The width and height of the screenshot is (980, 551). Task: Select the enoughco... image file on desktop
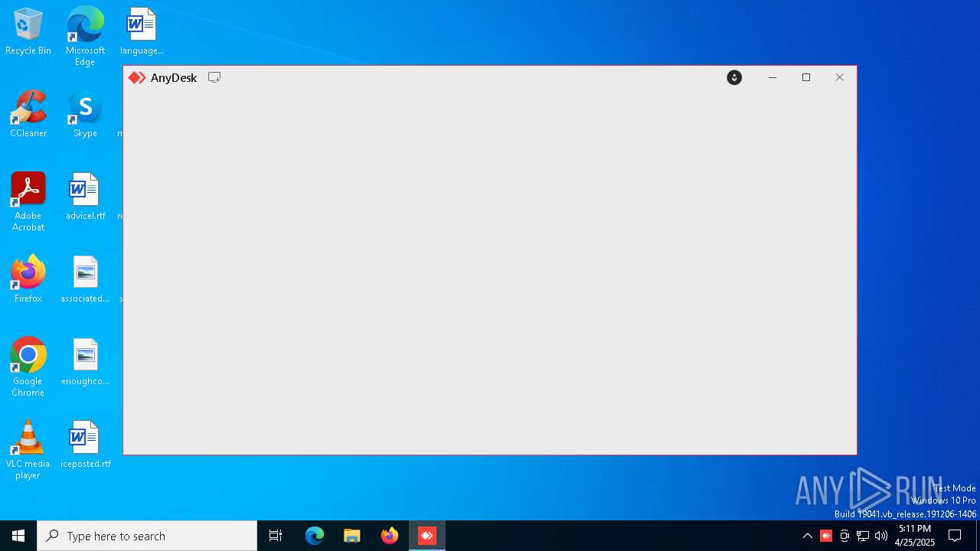pyautogui.click(x=85, y=362)
